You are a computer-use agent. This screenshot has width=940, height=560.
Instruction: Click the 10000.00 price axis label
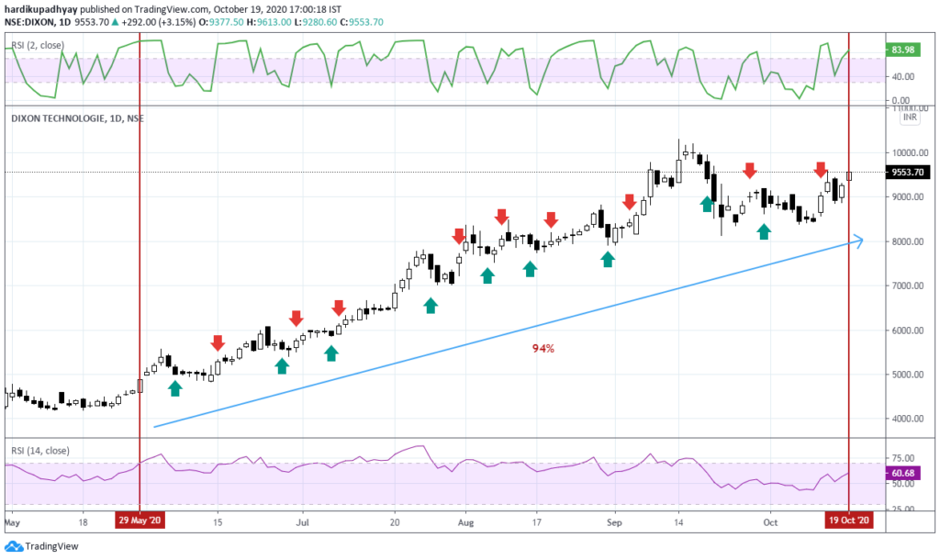(908, 153)
